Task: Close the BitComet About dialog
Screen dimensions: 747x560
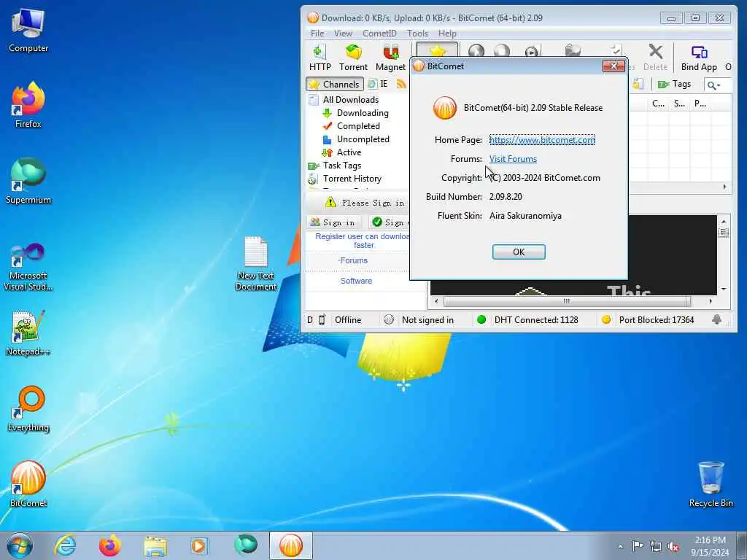Action: (614, 66)
